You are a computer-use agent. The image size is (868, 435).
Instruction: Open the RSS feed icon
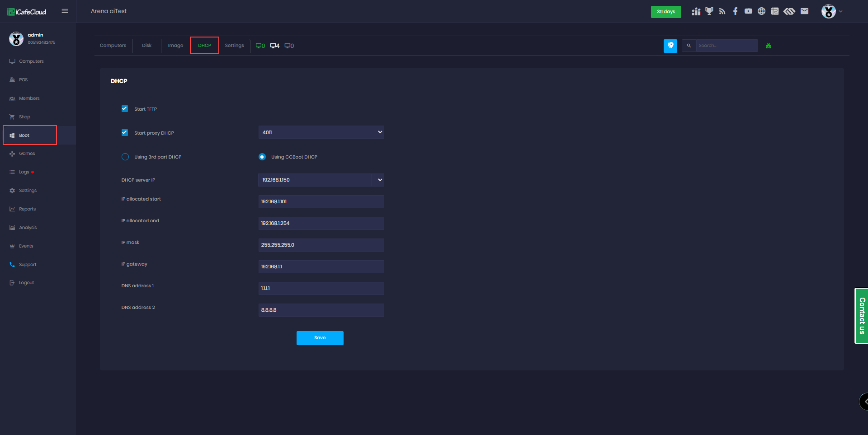point(722,11)
